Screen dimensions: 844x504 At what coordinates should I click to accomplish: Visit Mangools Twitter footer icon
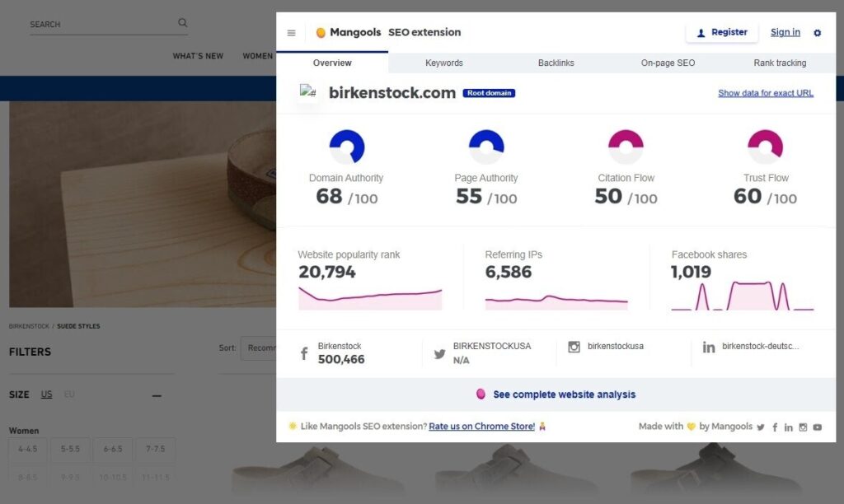[761, 427]
